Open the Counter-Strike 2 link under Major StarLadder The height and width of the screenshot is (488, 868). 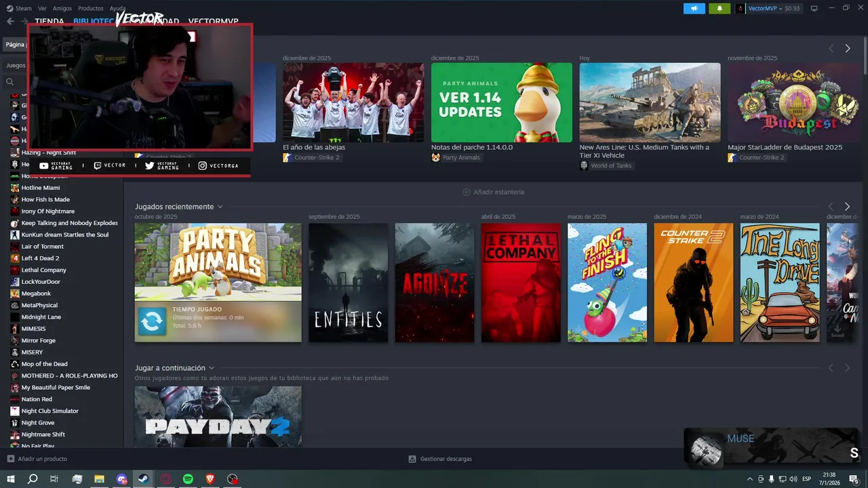click(x=756, y=157)
